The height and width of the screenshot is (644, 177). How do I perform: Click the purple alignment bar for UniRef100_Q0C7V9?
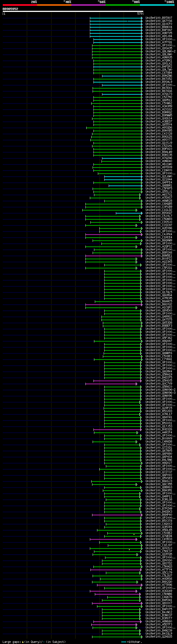tap(111, 384)
